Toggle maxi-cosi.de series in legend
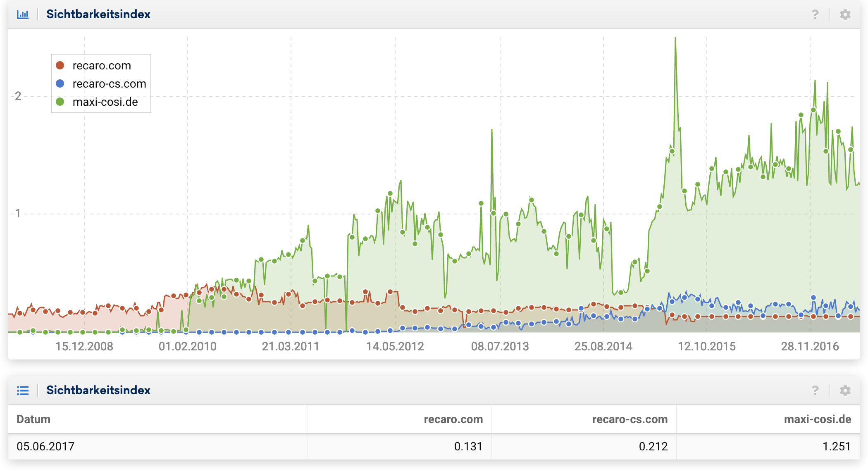The image size is (868, 476). pos(105,102)
